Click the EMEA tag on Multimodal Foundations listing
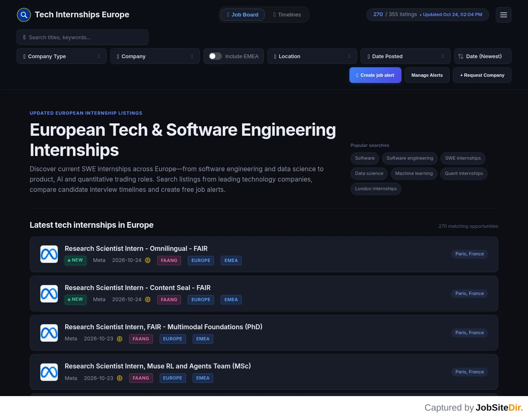The width and height of the screenshot is (528, 420). click(203, 339)
